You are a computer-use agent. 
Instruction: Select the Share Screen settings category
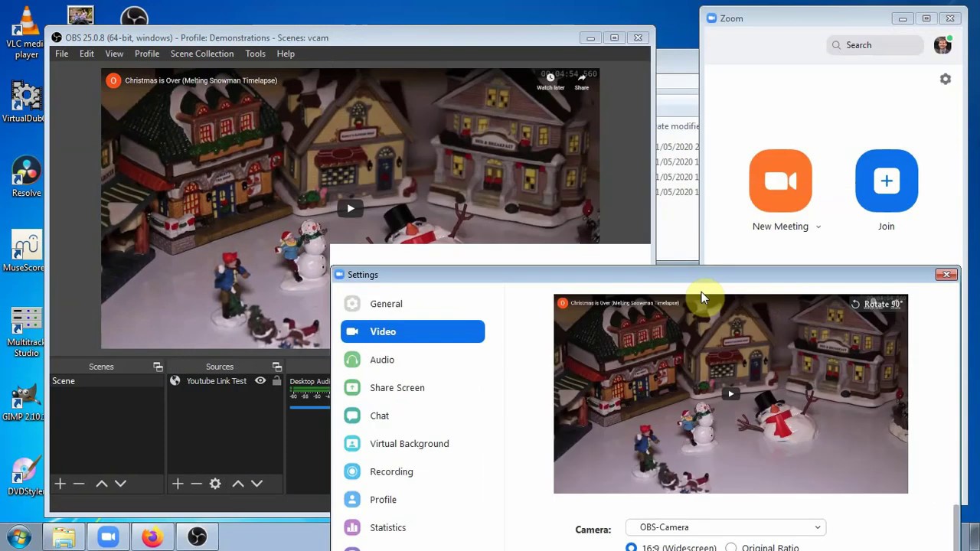[x=413, y=387]
